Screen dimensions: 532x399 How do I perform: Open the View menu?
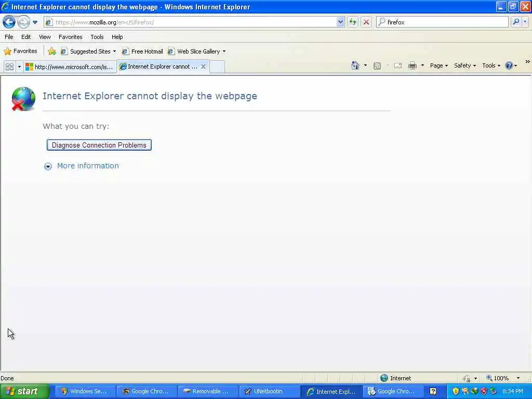(45, 37)
